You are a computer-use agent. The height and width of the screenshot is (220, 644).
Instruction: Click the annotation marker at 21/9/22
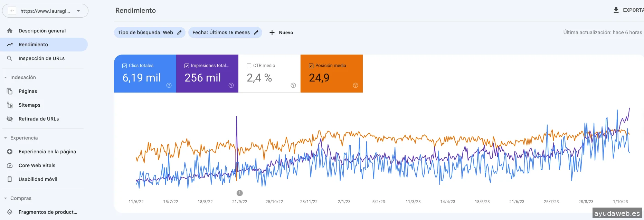pos(239,193)
